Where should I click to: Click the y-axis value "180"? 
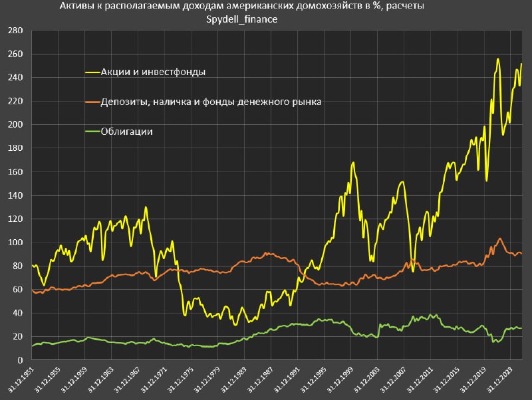pyautogui.click(x=15, y=148)
